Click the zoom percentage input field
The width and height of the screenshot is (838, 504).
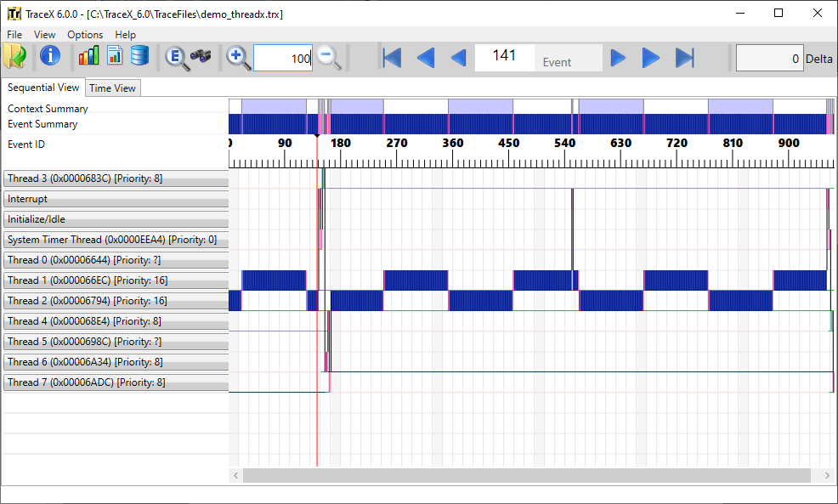282,58
